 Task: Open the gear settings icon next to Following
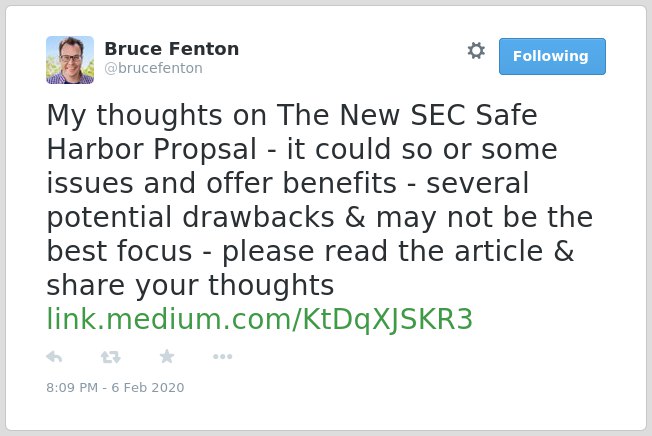476,51
